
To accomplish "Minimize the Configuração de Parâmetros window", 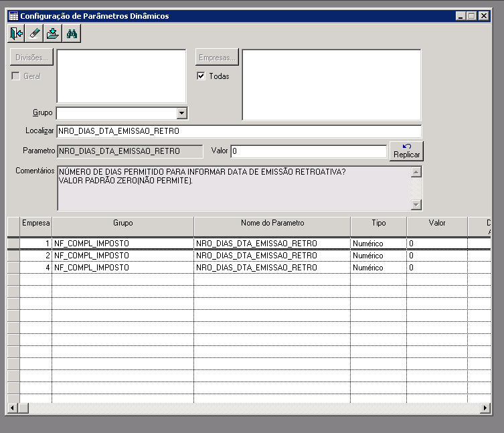I will click(x=460, y=16).
